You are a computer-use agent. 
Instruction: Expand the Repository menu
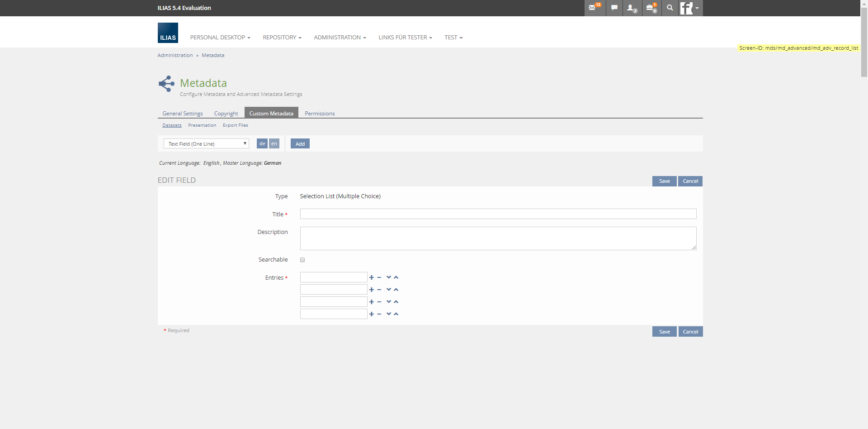pyautogui.click(x=282, y=38)
